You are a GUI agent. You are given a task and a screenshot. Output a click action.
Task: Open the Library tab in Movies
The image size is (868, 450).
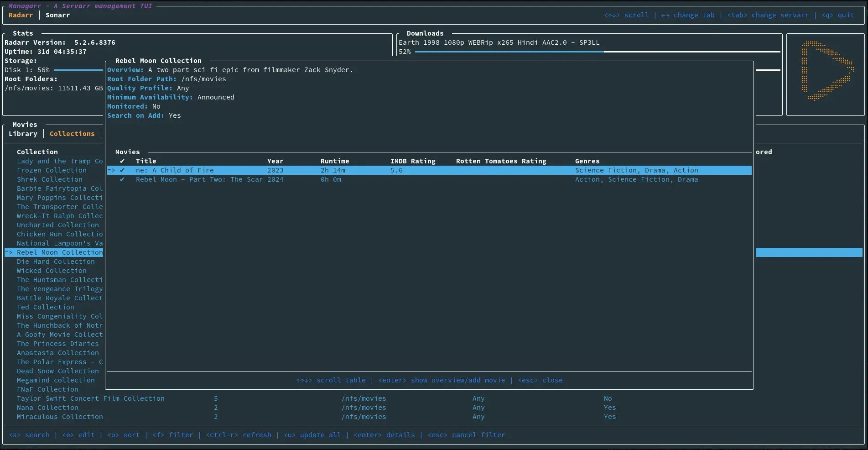[23, 134]
